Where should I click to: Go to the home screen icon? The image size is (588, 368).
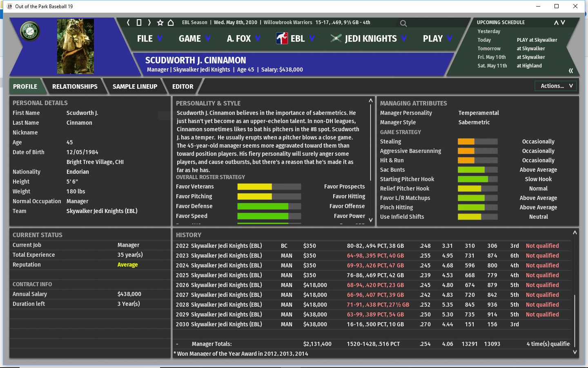click(171, 22)
